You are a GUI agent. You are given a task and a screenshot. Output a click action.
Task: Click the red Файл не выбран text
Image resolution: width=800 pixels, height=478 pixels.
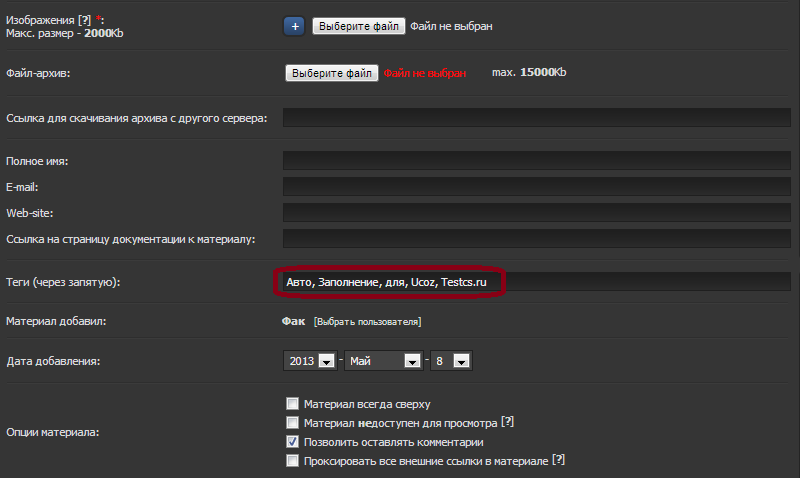[x=424, y=73]
